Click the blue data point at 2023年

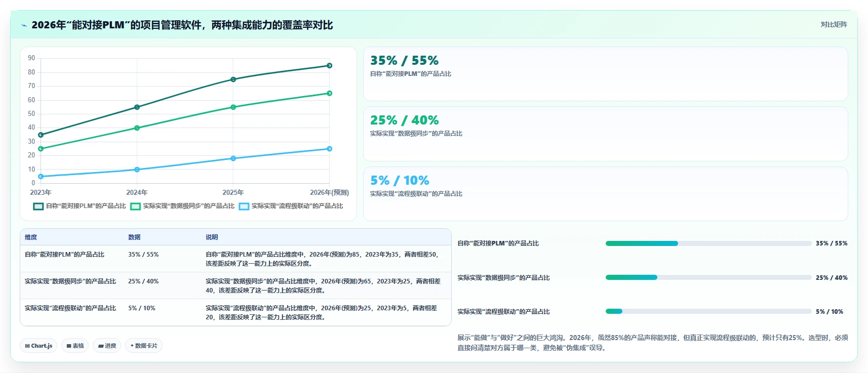tap(41, 177)
